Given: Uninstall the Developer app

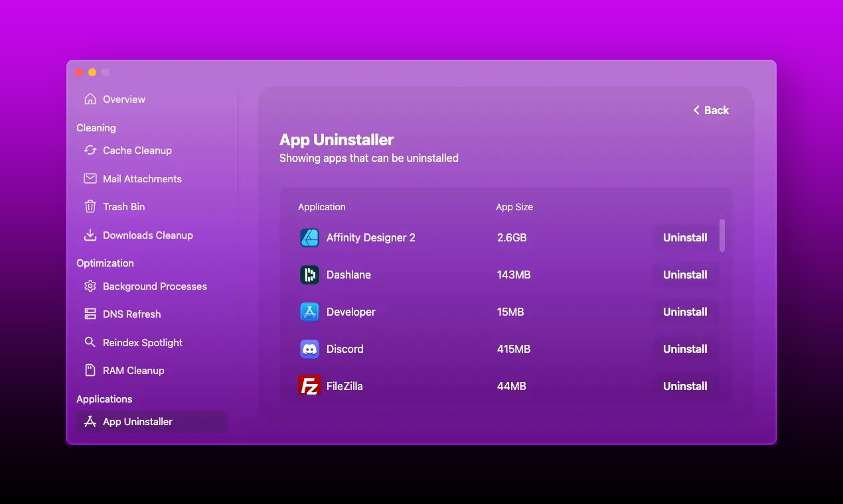Looking at the screenshot, I should (685, 312).
